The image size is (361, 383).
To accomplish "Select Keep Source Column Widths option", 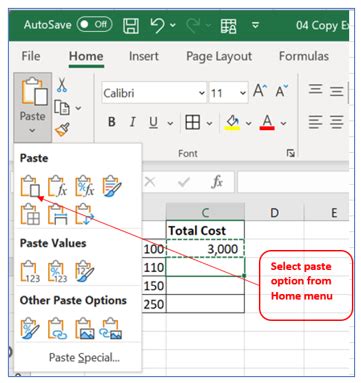I will click(x=57, y=214).
